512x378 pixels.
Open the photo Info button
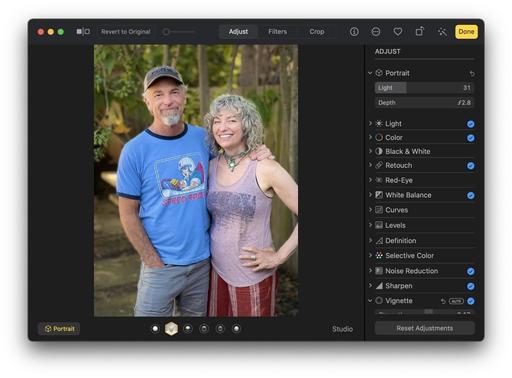(x=354, y=32)
